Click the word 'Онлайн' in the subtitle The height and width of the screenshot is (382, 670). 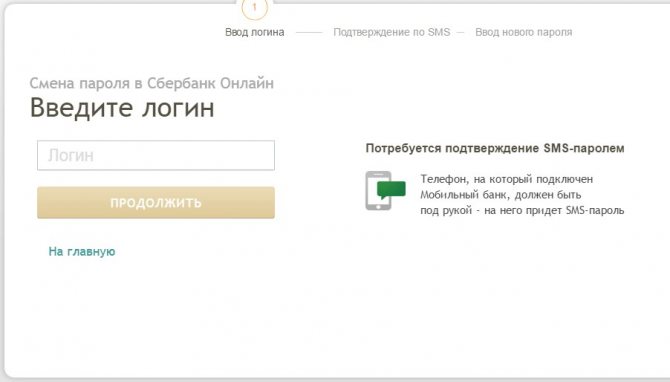(247, 83)
